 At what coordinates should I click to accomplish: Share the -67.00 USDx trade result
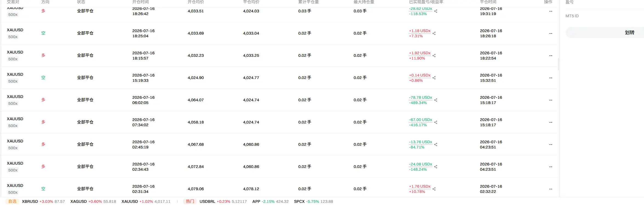click(x=436, y=122)
